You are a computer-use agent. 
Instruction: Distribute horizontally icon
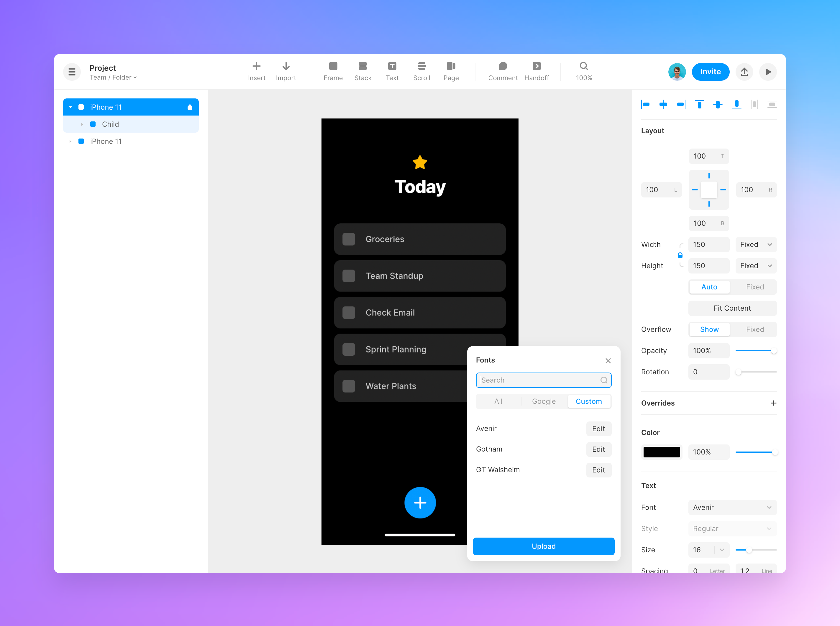(x=754, y=105)
